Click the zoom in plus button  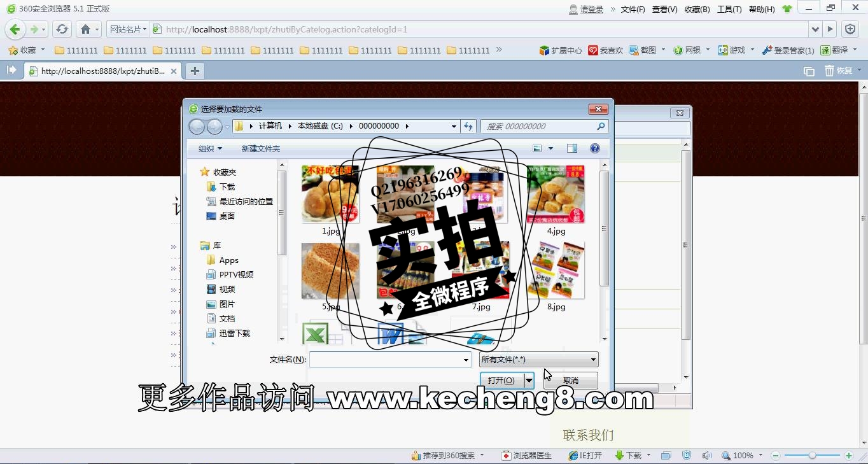coord(848,456)
